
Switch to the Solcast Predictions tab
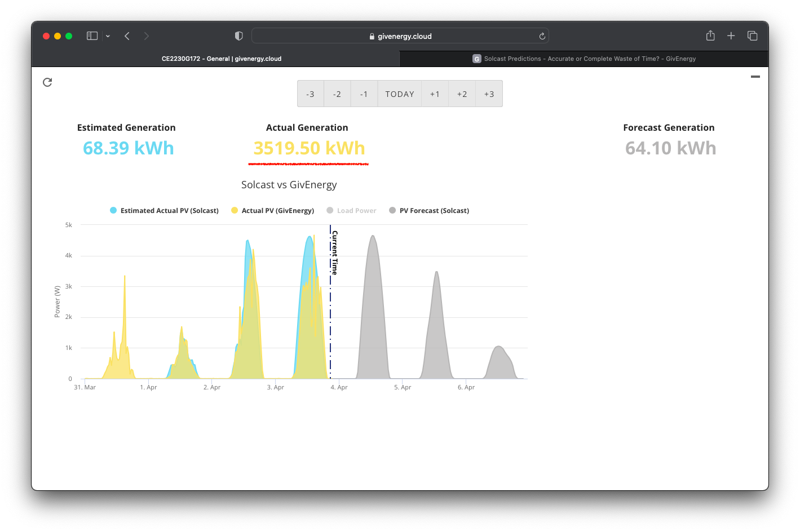[x=584, y=59]
